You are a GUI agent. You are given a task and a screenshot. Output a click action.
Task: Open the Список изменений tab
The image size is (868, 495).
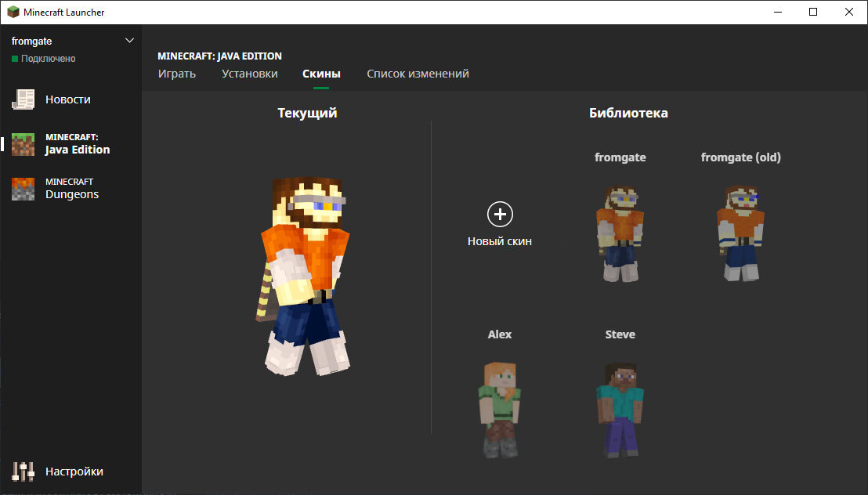418,73
